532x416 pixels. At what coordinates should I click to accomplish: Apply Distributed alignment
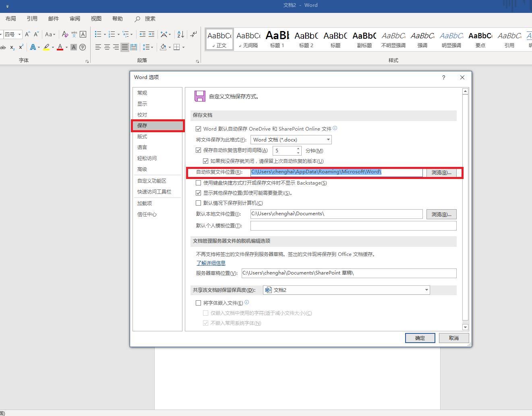134,47
